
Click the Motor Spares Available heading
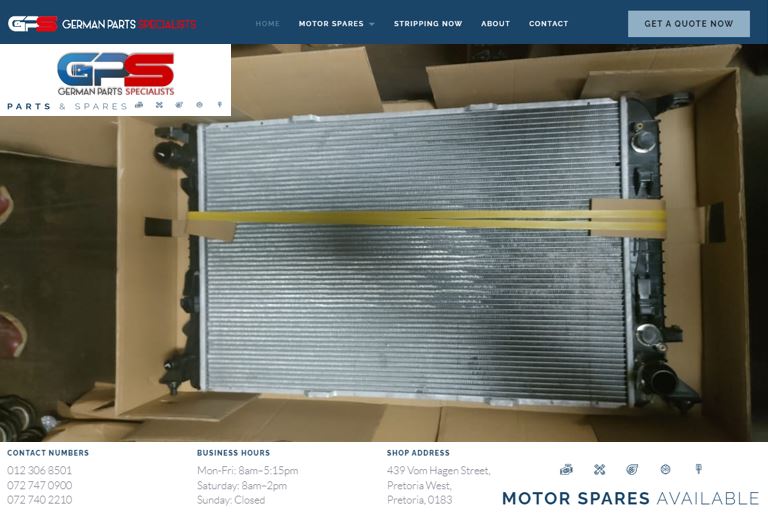630,498
